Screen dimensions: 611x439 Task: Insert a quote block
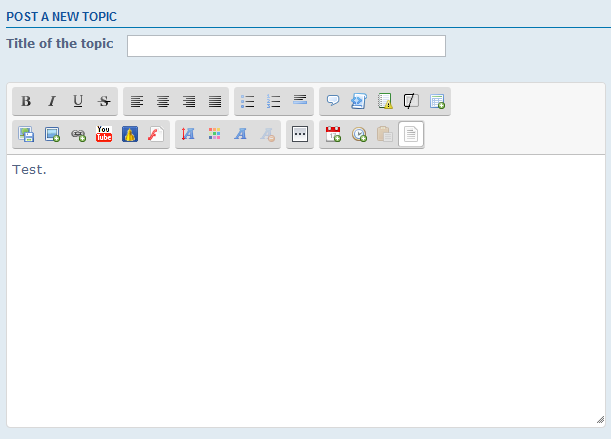pyautogui.click(x=333, y=101)
